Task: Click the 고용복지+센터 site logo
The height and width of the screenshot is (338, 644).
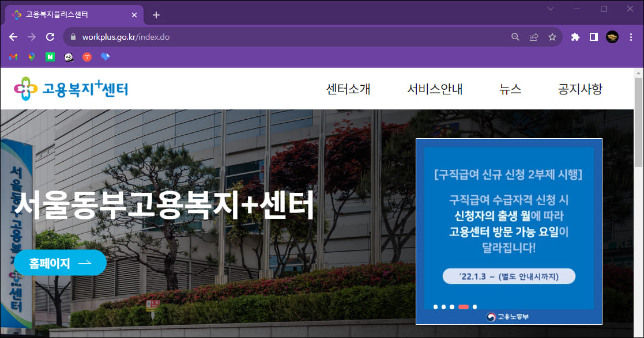Action: (70, 88)
